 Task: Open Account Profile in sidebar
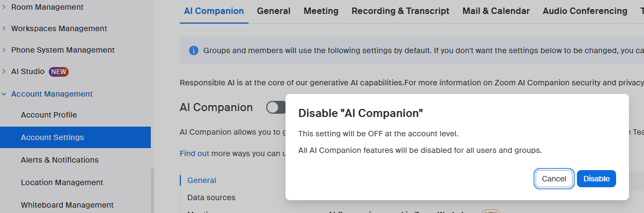tap(49, 115)
